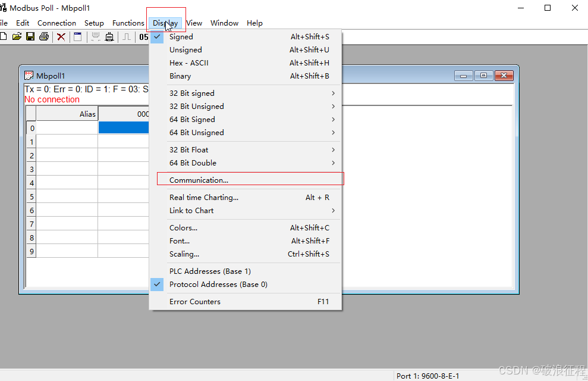Open Real time Charting...

246,198
